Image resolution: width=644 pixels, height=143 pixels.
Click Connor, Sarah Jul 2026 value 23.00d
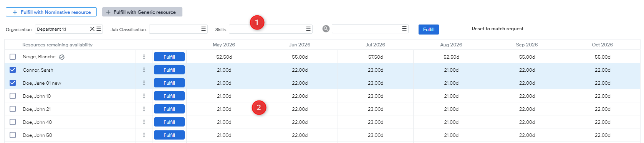[x=376, y=70]
